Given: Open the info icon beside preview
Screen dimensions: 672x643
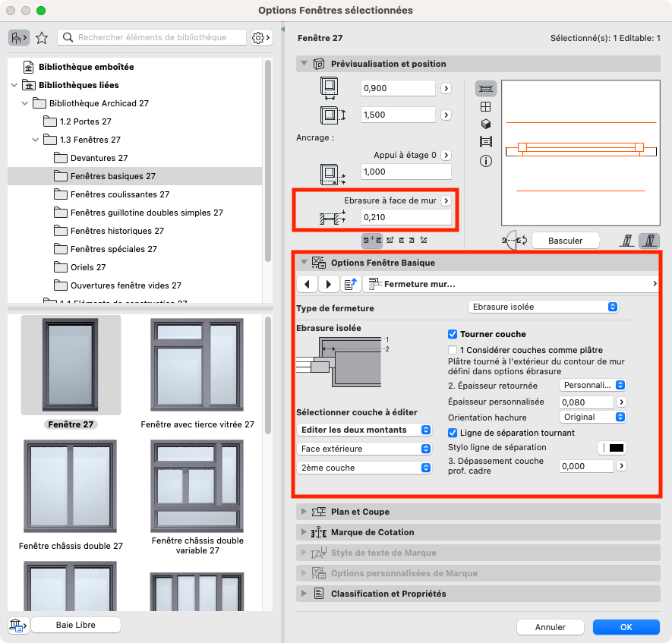Looking at the screenshot, I should click(x=486, y=161).
